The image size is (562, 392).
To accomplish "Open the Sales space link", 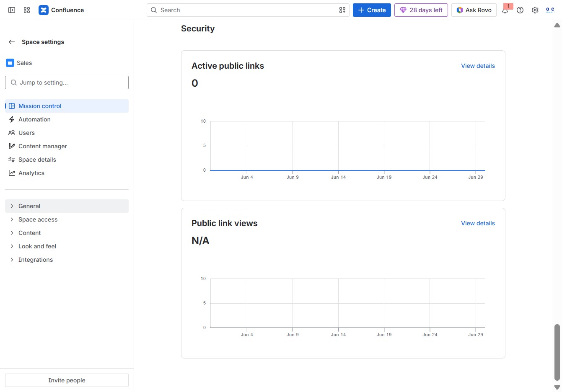I will coord(24,63).
